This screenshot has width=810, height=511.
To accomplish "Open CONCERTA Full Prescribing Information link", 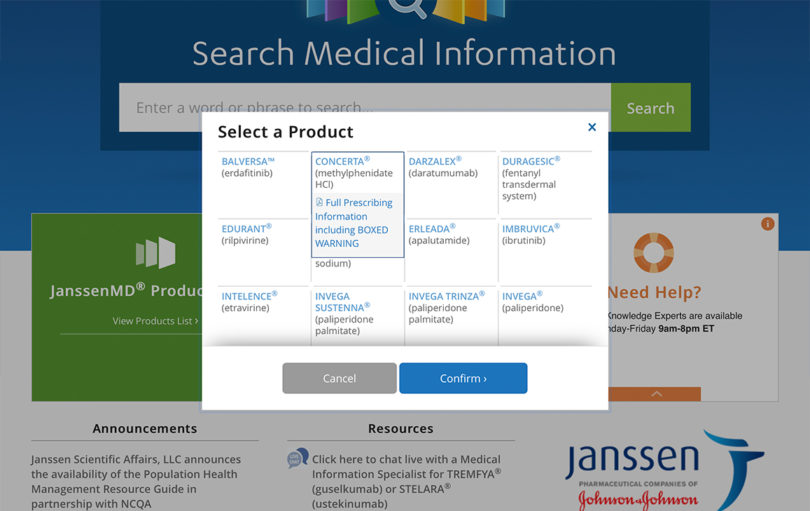I will pyautogui.click(x=354, y=223).
